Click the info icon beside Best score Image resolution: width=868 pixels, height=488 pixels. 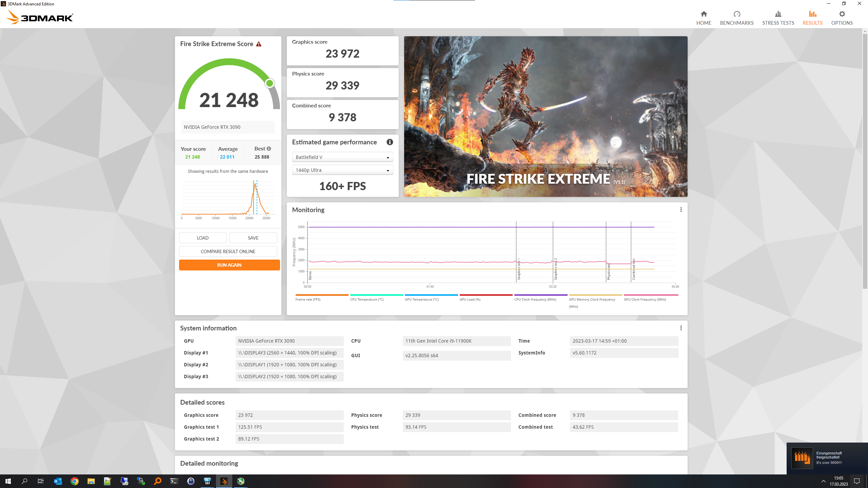coord(269,148)
